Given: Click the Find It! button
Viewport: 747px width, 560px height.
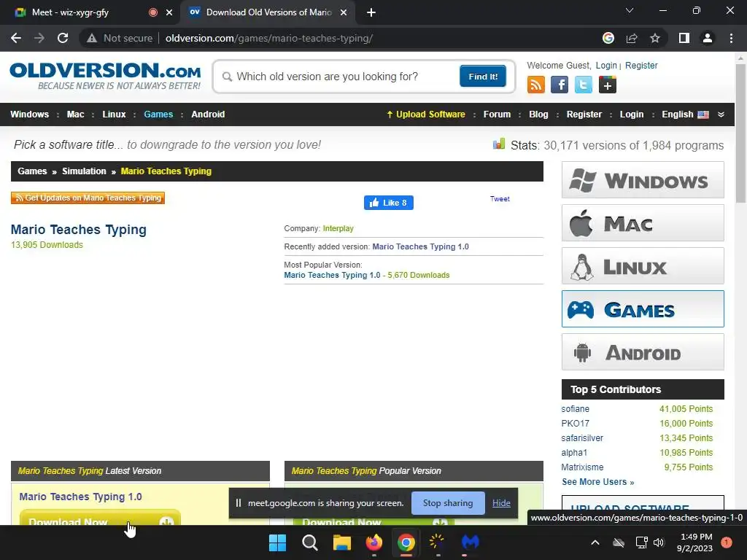Looking at the screenshot, I should [483, 76].
